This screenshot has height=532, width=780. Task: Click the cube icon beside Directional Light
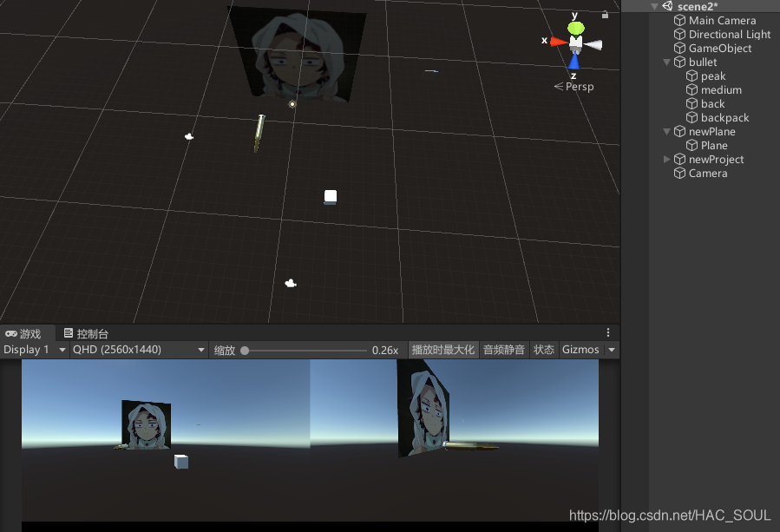[x=679, y=35]
